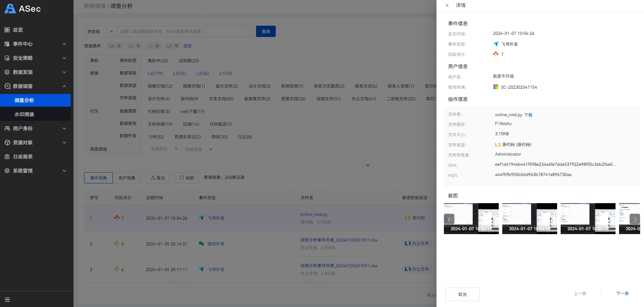Screen dimensions: 644x307
Task: Click the 资源对象 cube icon
Action: pos(7,143)
